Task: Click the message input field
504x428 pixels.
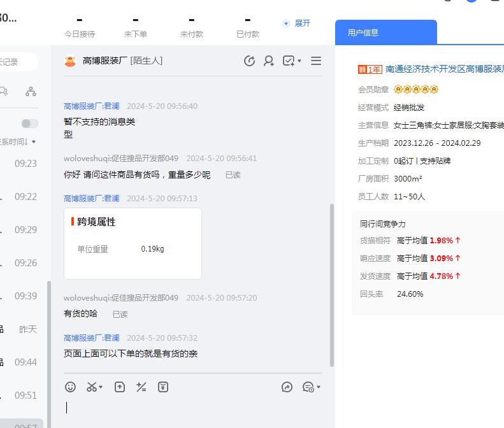Action: click(x=191, y=408)
